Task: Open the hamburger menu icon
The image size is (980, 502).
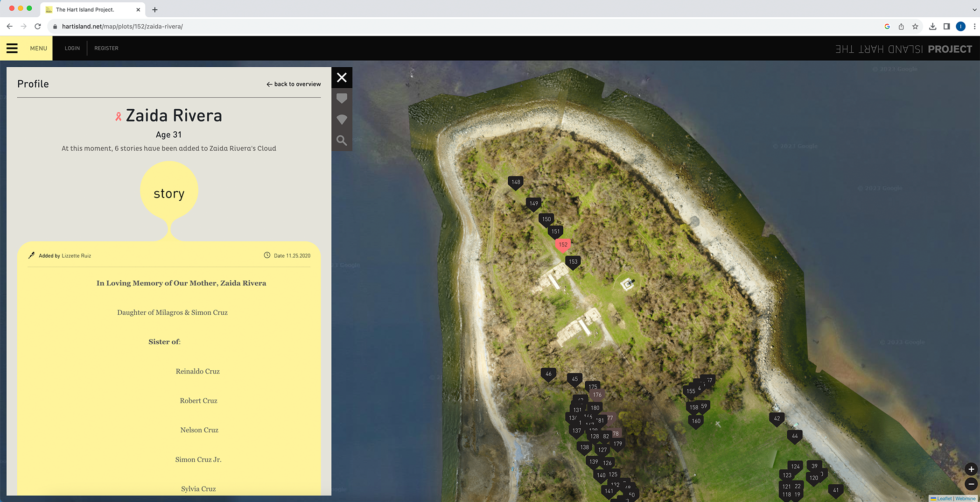Action: click(x=12, y=48)
